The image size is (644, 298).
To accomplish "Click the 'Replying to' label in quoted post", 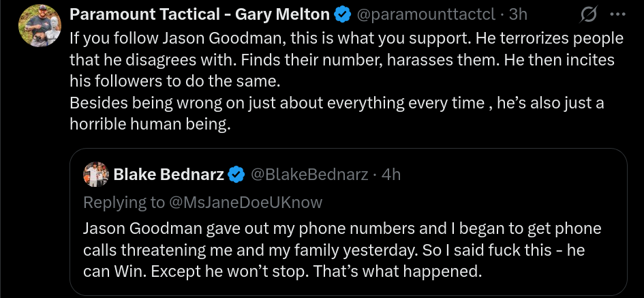I will point(123,202).
